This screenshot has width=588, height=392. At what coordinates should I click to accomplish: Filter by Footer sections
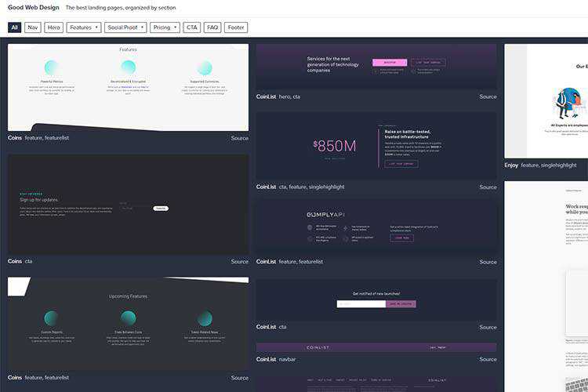pyautogui.click(x=236, y=27)
